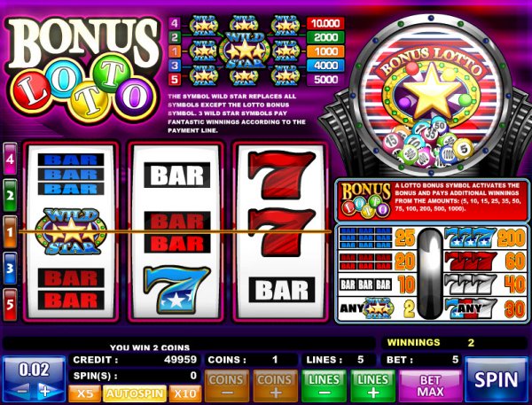This screenshot has width=532, height=405.
Task: Toggle payline 2 green side marker
Action: coord(10,195)
